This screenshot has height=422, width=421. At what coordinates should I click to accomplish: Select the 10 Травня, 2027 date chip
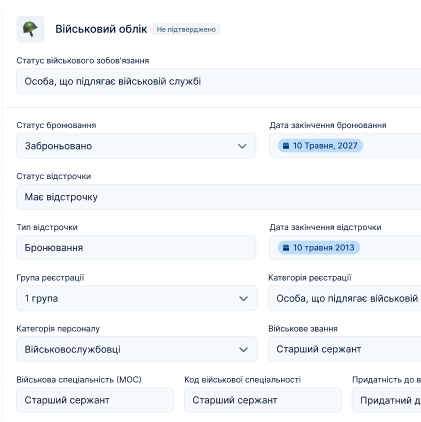click(320, 146)
